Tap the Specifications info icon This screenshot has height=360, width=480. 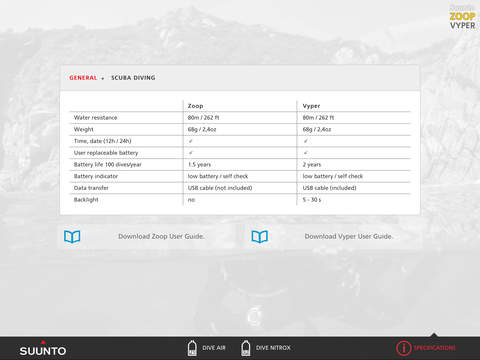point(403,348)
